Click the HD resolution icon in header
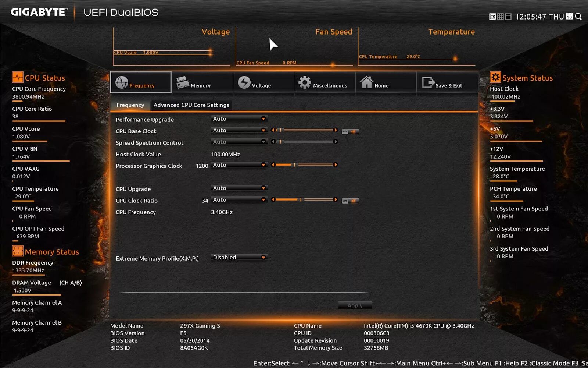The width and height of the screenshot is (588, 368). (x=492, y=17)
